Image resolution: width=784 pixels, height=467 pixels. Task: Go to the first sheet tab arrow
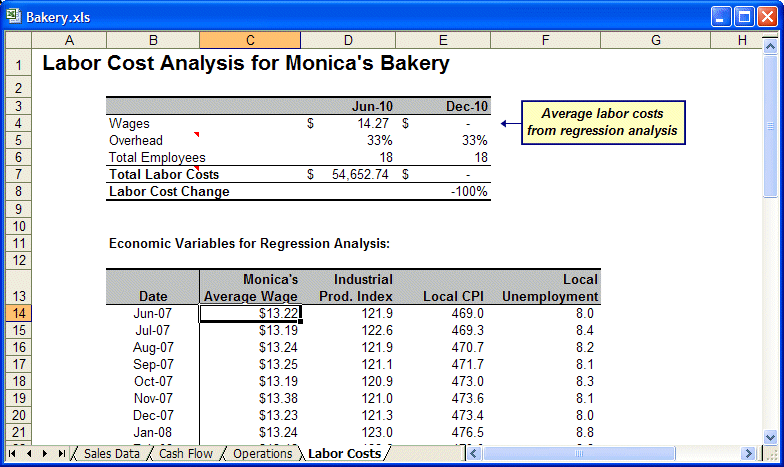point(12,454)
